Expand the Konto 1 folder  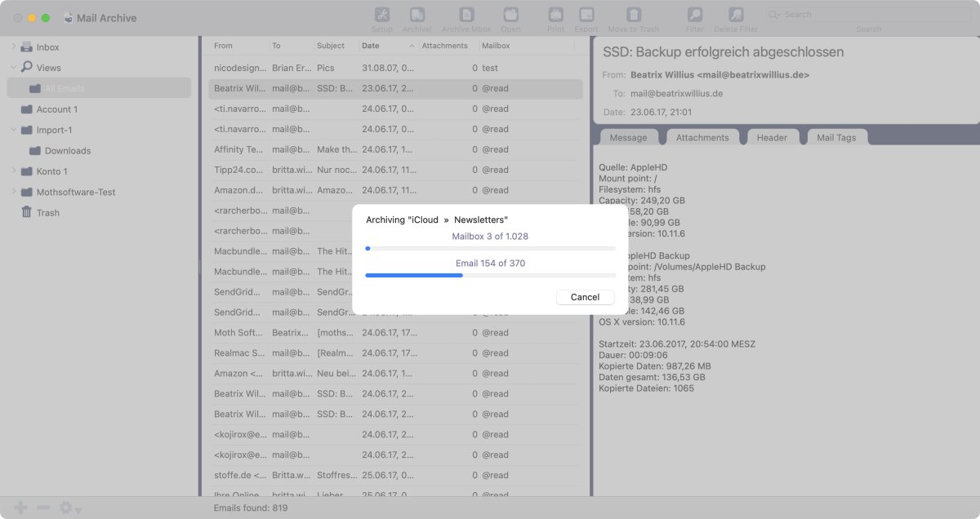click(x=13, y=171)
